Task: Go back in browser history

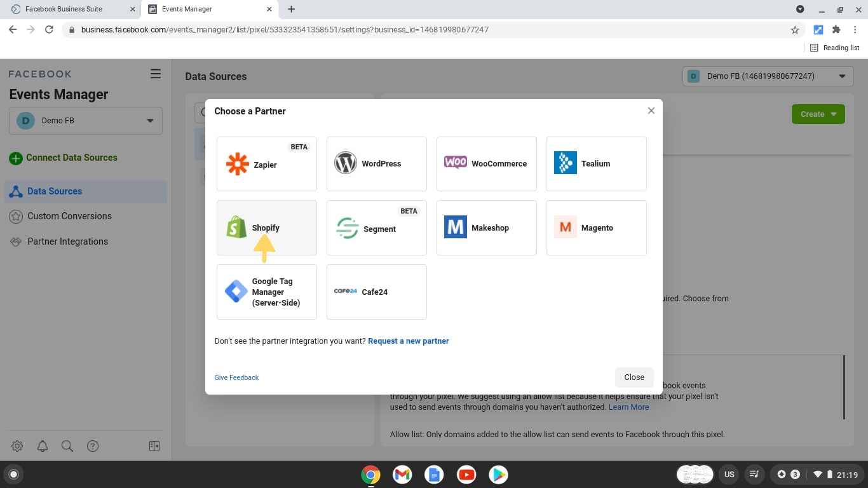Action: click(x=13, y=30)
